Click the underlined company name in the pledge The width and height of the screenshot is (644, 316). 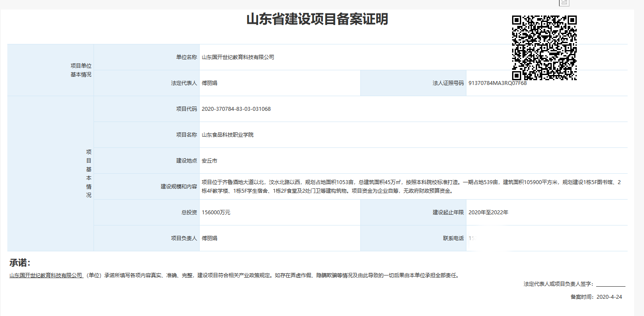pos(46,275)
